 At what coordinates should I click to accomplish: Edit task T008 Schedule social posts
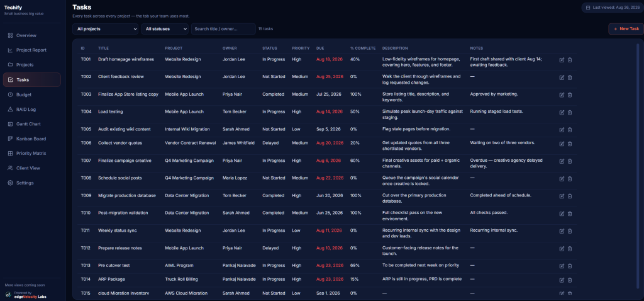[x=562, y=179]
